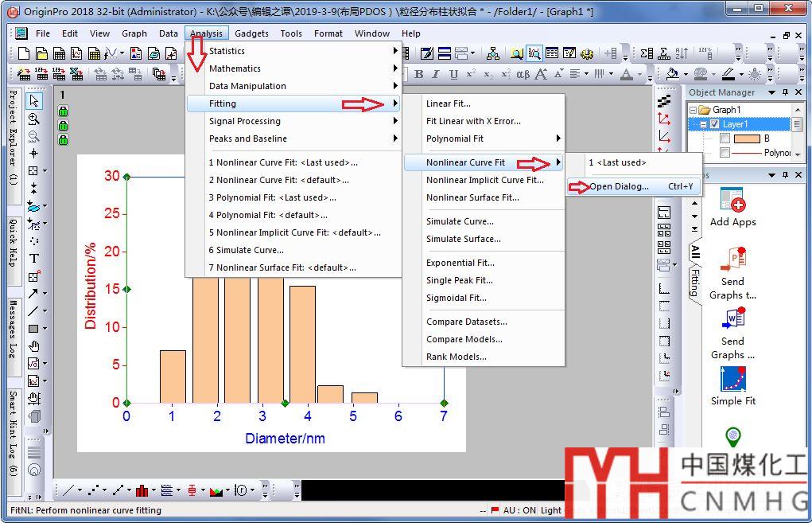
Task: Toggle the B plot checkbox
Action: pos(725,139)
